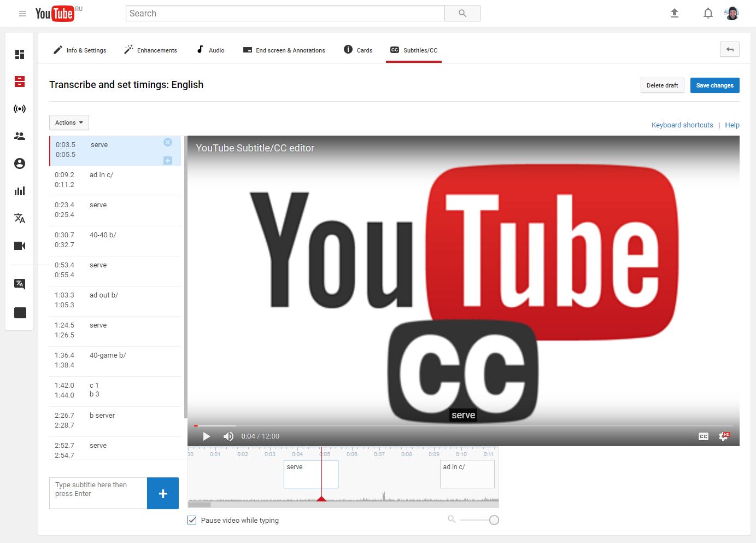The image size is (756, 543).
Task: Select the 'c 1 b 3' subtitle row
Action: click(x=115, y=390)
